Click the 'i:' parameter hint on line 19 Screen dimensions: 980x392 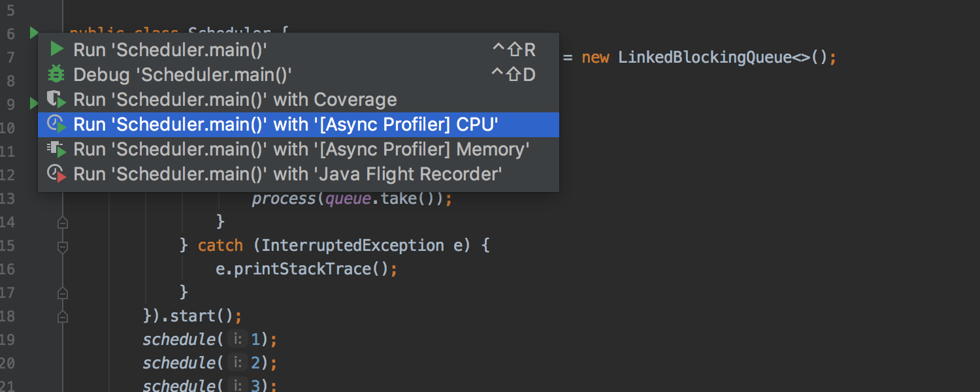[x=238, y=340]
